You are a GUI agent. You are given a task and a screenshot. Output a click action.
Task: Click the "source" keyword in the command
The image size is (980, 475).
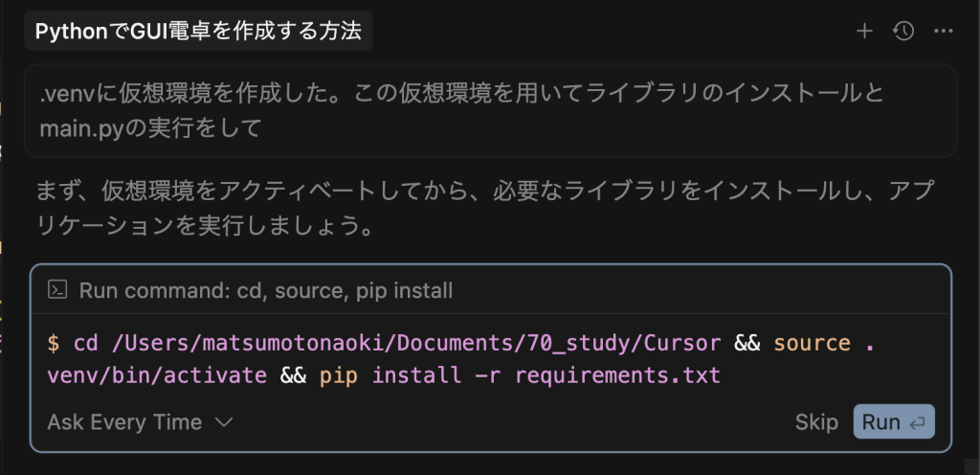pos(812,343)
